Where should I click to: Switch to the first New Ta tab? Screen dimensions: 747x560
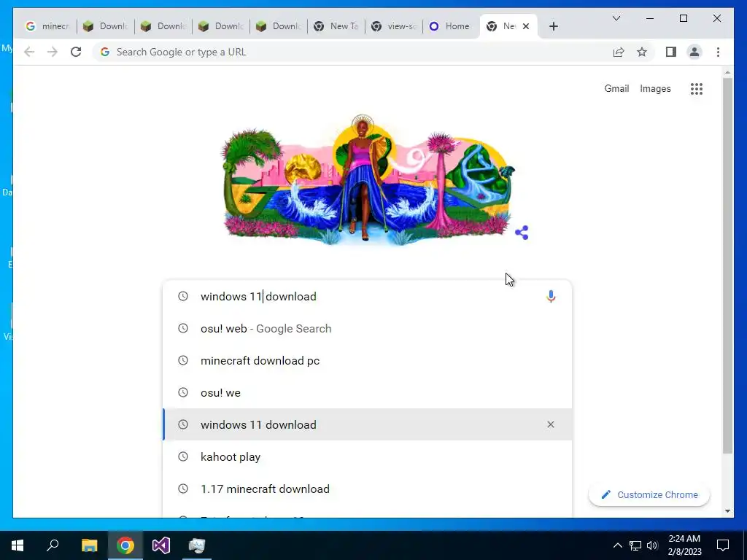pyautogui.click(x=336, y=26)
